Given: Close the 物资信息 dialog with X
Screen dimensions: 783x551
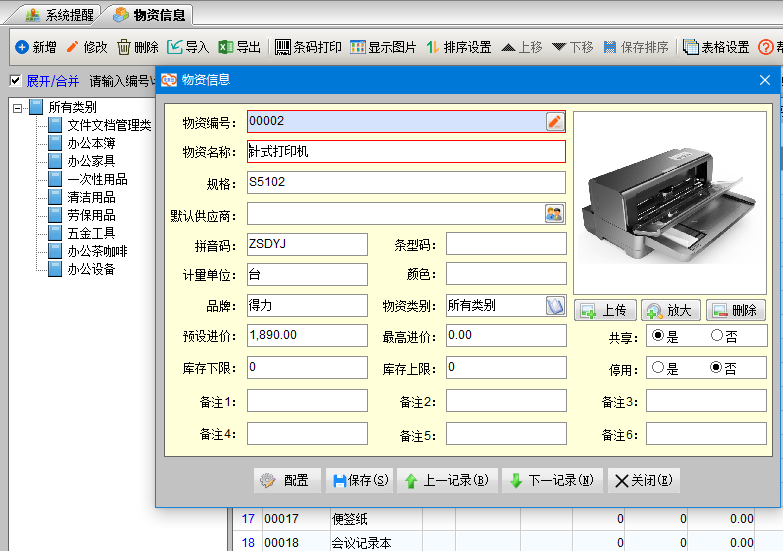Looking at the screenshot, I should 765,80.
